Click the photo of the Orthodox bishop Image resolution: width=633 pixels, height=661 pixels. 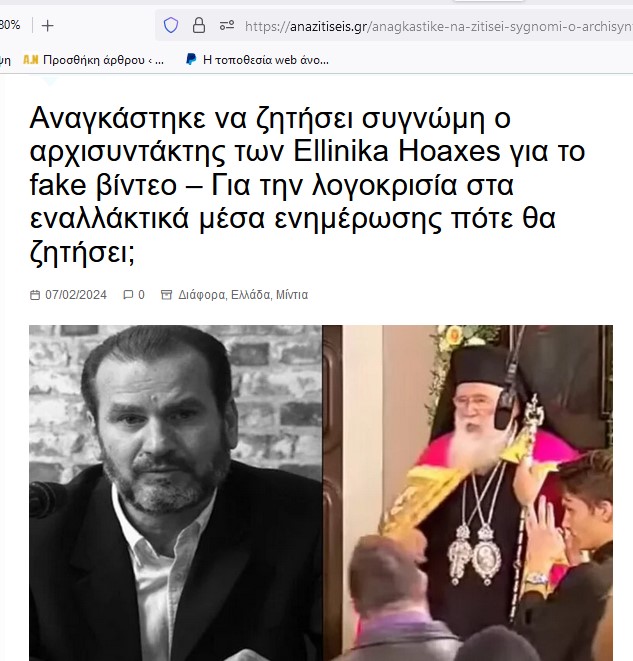pos(467,493)
